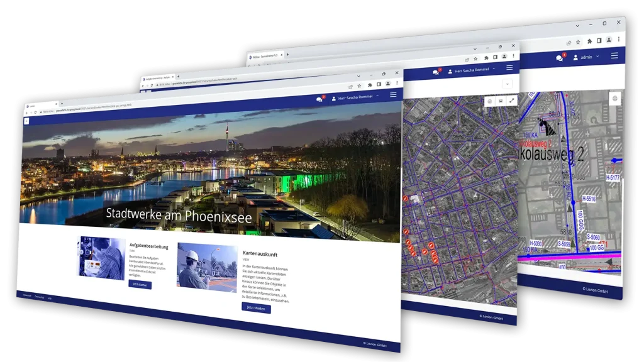Click the Impressum link in the footer
This screenshot has height=362, width=644.
pos(27,294)
